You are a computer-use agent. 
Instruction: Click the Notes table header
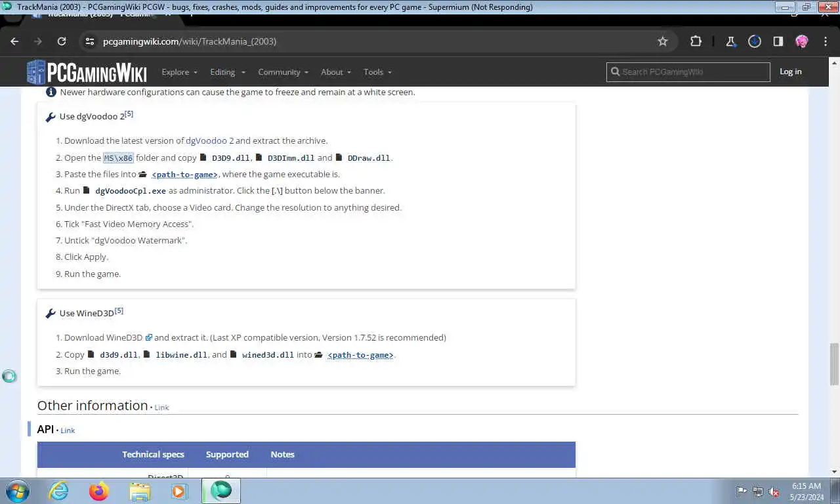(x=282, y=454)
